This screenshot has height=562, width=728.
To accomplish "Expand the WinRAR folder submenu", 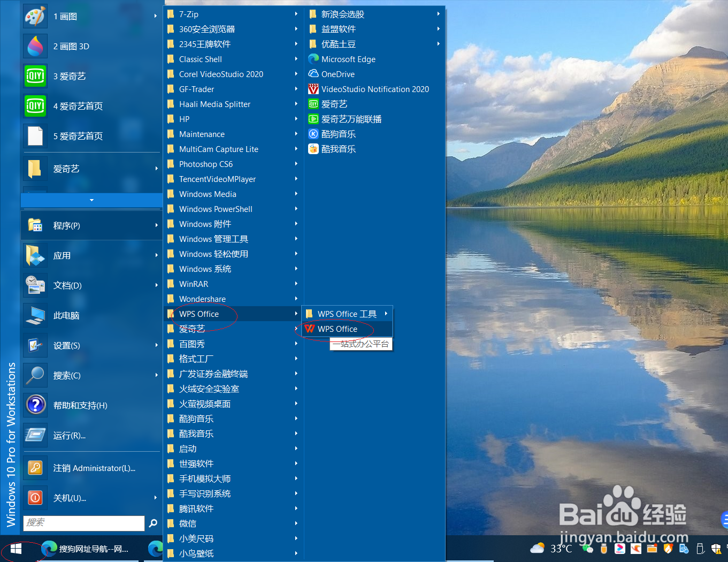I will coord(234,284).
